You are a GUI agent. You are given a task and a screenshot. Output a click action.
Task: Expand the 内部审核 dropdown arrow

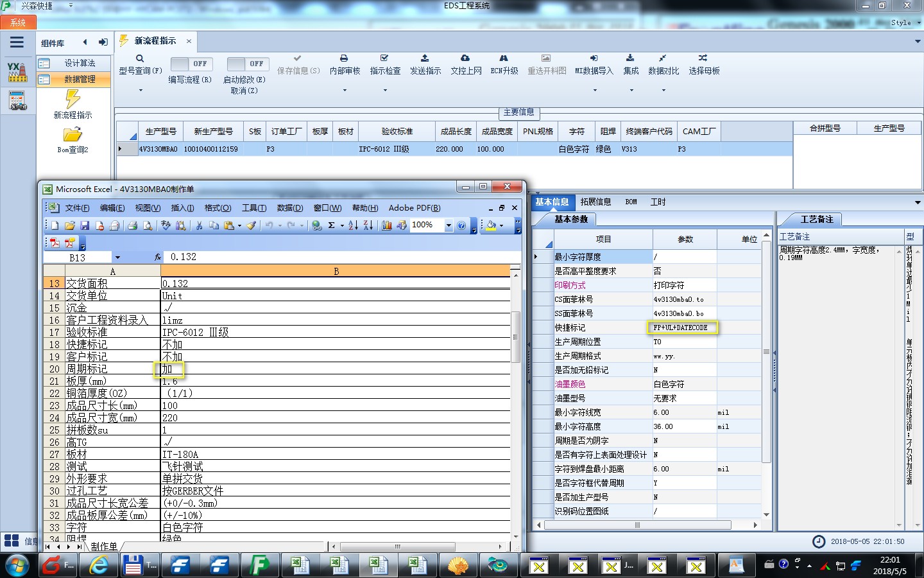click(x=345, y=90)
